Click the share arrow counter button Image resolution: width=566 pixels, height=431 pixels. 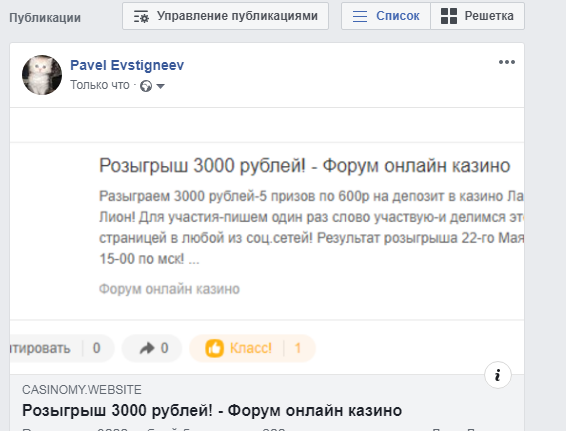(152, 348)
